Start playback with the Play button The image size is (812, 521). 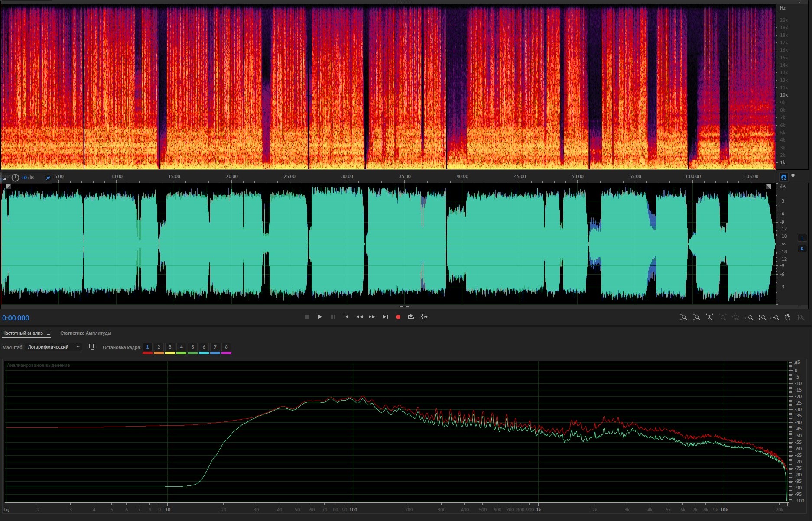320,317
